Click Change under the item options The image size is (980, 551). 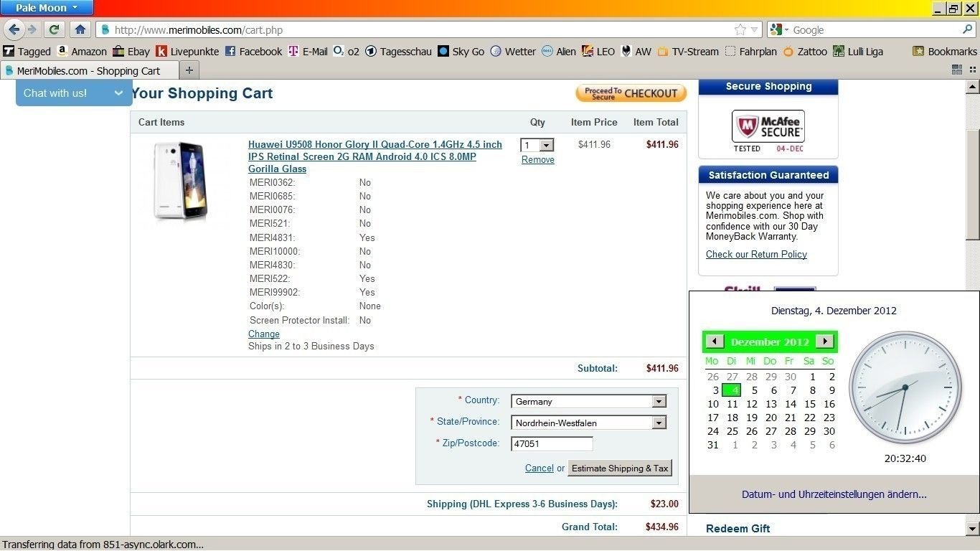[264, 334]
